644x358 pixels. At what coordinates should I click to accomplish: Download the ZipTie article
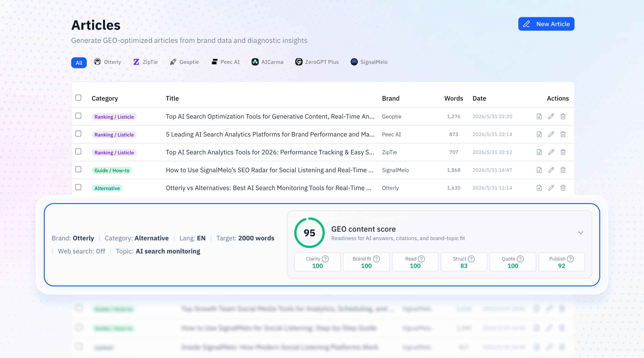tap(539, 152)
